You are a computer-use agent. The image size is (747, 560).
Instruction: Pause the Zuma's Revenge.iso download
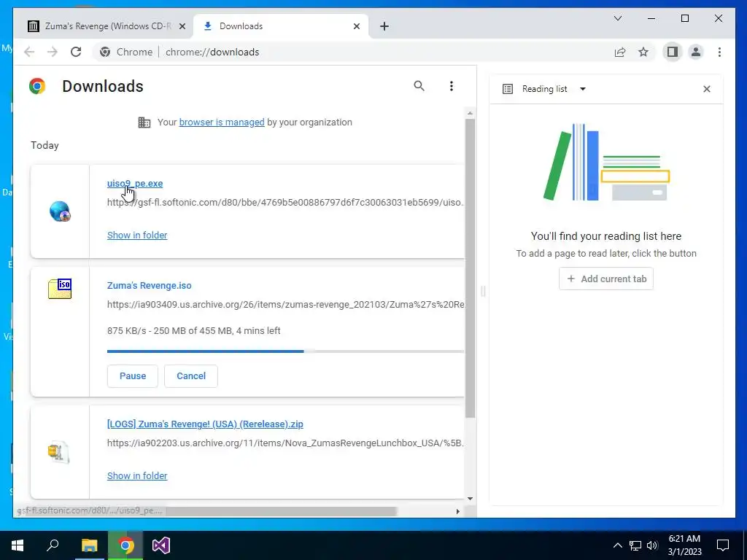[133, 376]
